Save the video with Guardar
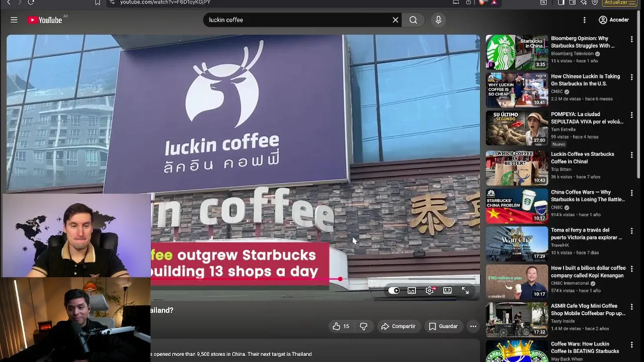The width and height of the screenshot is (644, 362). [443, 326]
